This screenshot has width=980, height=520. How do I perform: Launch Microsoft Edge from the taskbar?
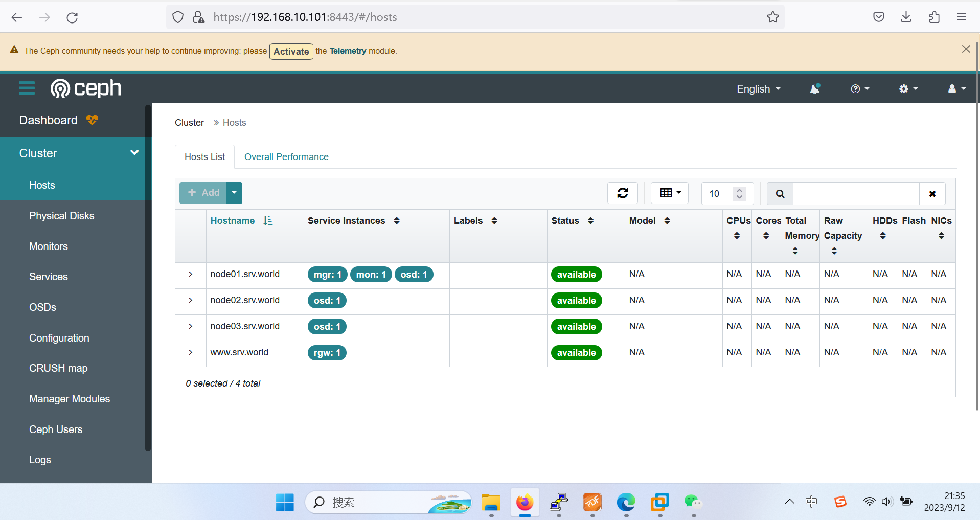click(x=626, y=503)
